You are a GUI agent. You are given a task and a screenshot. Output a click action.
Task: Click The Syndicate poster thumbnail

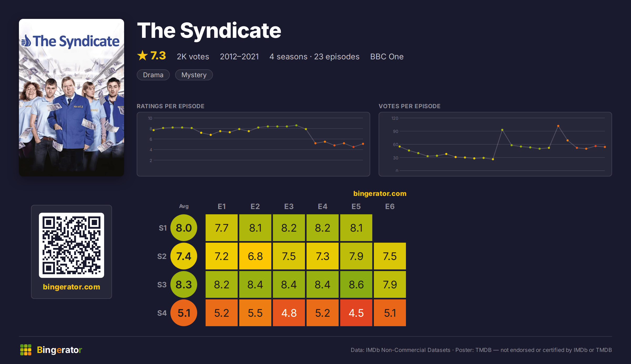(x=72, y=97)
